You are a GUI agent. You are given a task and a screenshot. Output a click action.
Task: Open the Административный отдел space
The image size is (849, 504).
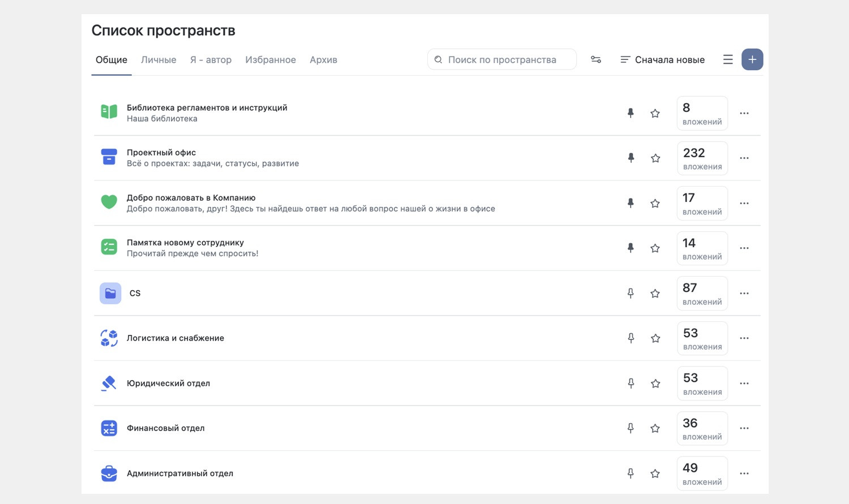pyautogui.click(x=180, y=473)
